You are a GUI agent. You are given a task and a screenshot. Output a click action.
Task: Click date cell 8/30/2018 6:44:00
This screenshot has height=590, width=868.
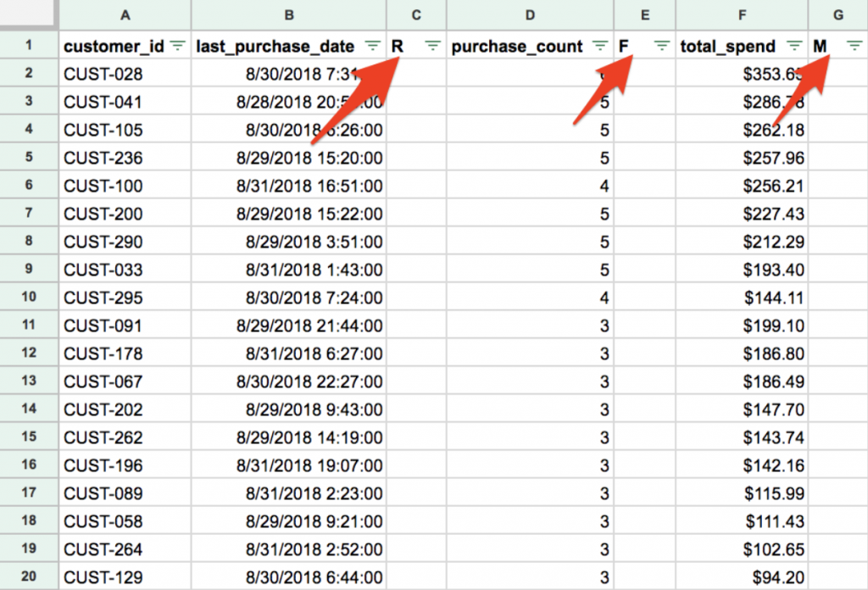289,576
